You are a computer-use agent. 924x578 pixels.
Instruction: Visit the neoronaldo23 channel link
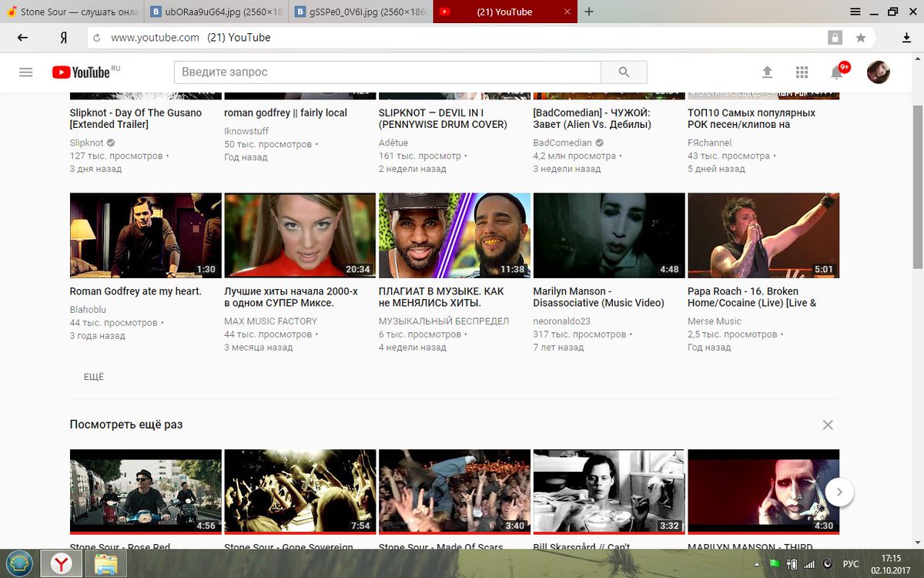[x=562, y=321]
